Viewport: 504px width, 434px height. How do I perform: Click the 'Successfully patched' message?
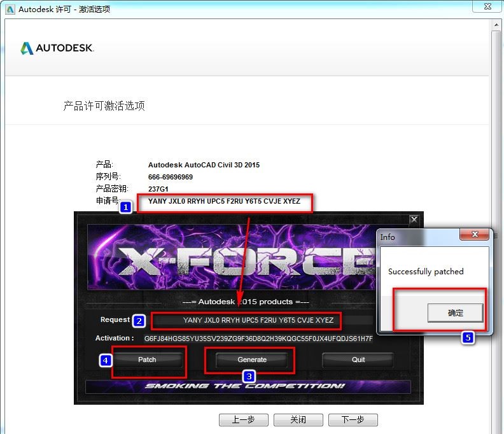(426, 272)
